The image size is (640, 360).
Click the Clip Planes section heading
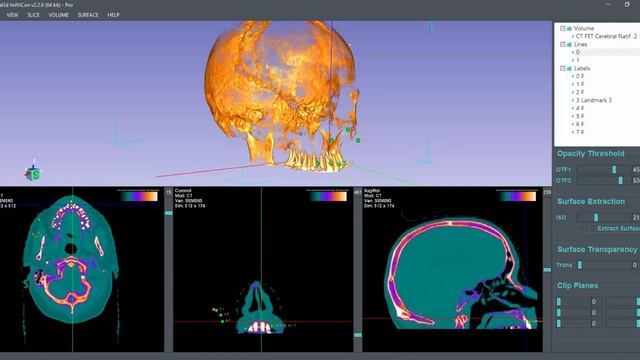pyautogui.click(x=578, y=285)
